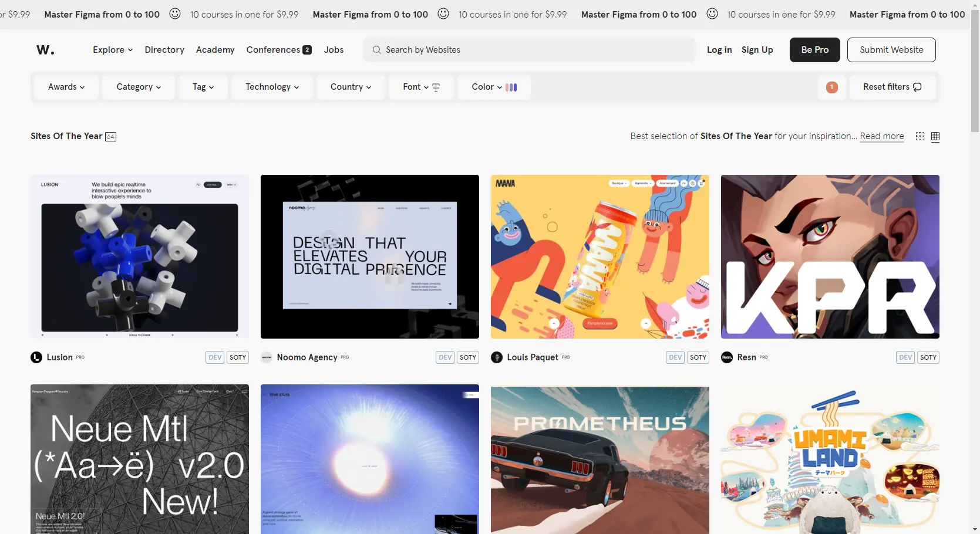
Task: Click the SOTY badge for Noomo Agency
Action: (468, 357)
